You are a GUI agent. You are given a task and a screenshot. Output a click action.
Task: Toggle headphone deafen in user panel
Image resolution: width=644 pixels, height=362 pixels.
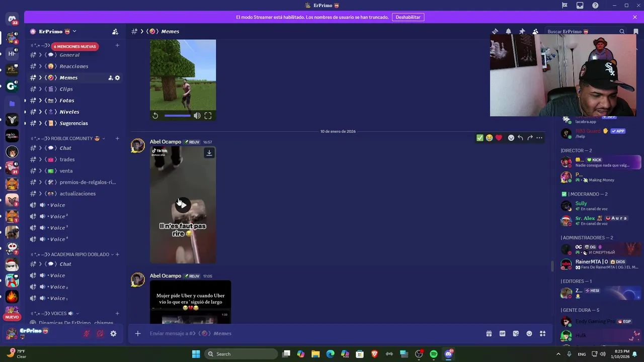pos(100,333)
